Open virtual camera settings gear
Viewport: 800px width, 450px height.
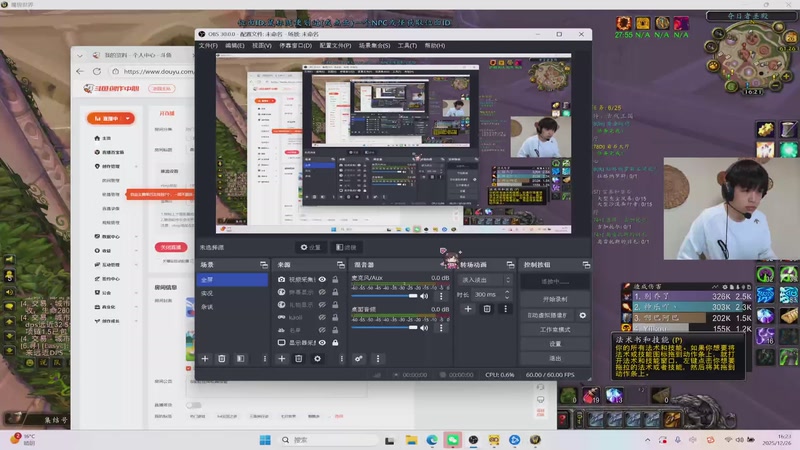point(583,315)
